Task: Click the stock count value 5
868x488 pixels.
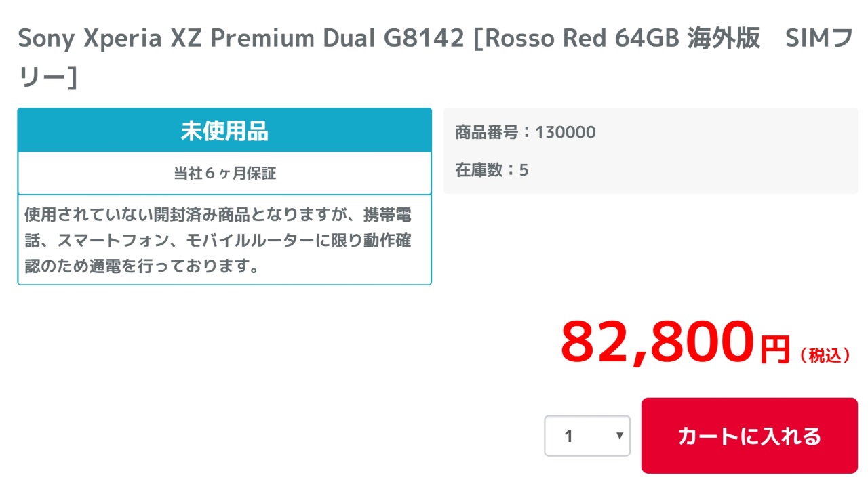Action: tap(524, 170)
